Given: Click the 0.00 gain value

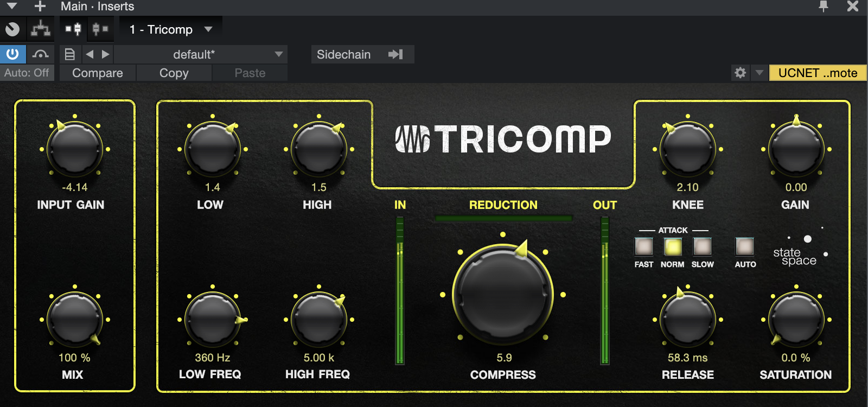Looking at the screenshot, I should click(x=796, y=187).
